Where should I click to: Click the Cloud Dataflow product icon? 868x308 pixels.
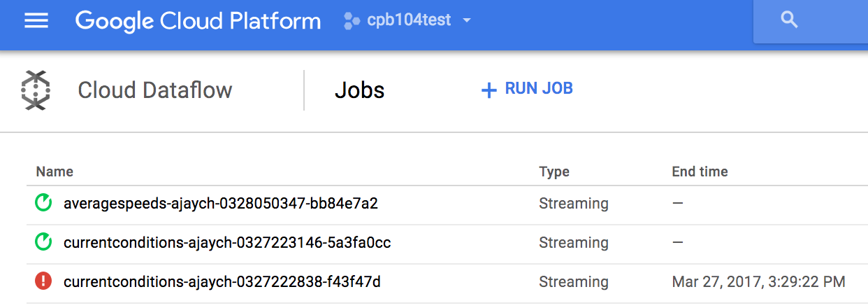[x=35, y=90]
